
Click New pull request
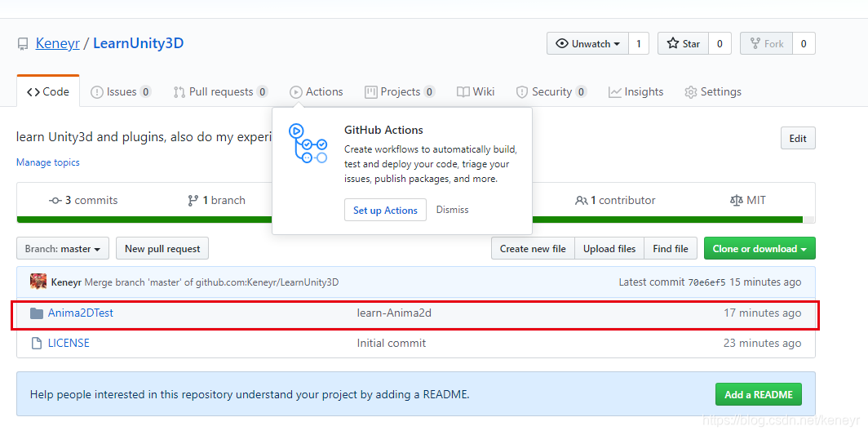[162, 249]
